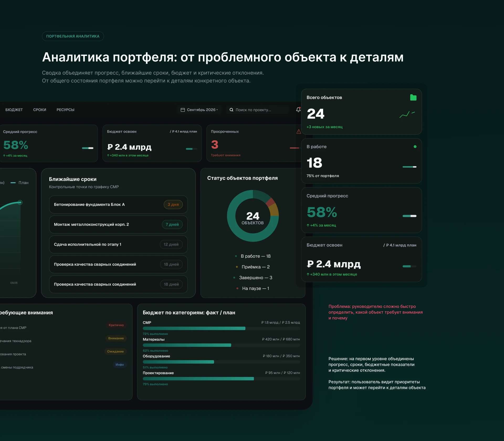
Task: Click the ПОРТФЕЛЬНАЯ АНАЛИТИКА pill label
Action: tap(73, 36)
